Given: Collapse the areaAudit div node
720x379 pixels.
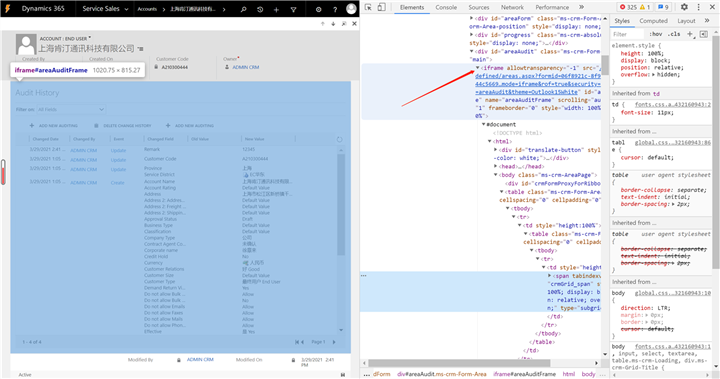Looking at the screenshot, I should [x=471, y=51].
